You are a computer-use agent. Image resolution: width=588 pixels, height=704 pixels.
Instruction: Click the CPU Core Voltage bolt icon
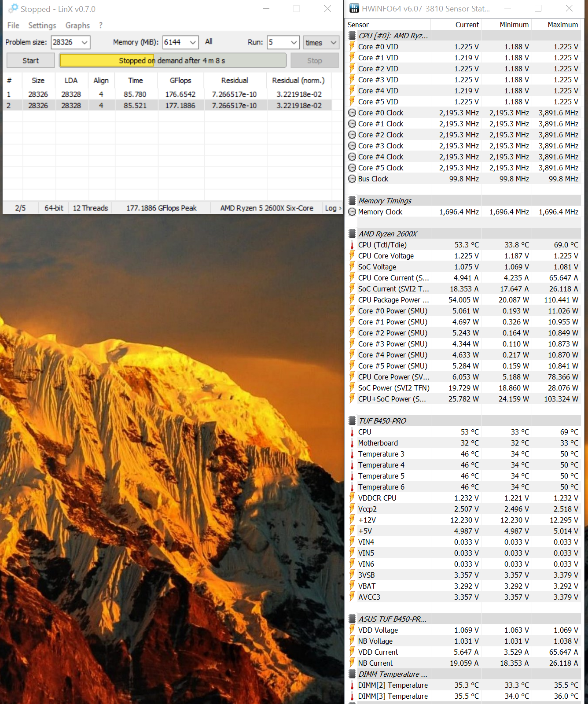352,255
